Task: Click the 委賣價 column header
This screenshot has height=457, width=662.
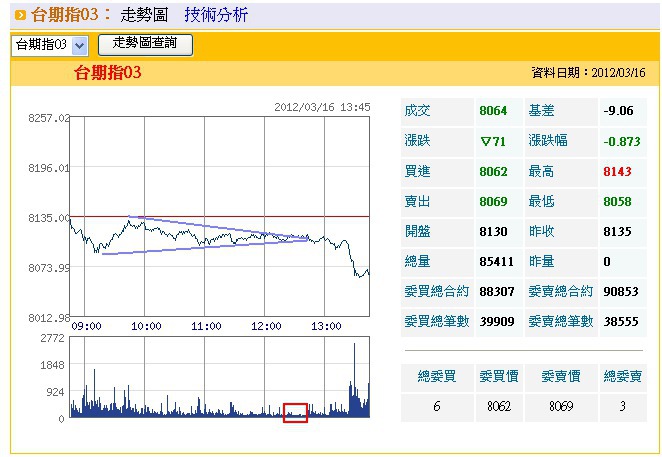Action: (x=561, y=376)
